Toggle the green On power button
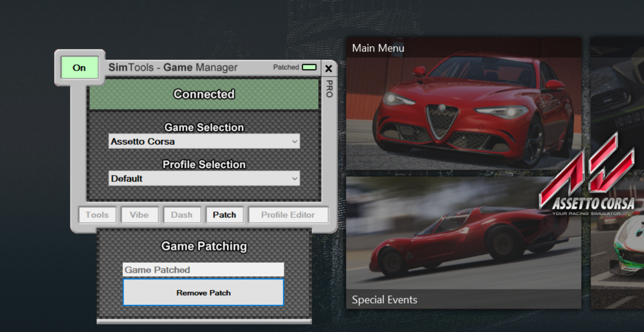The width and height of the screenshot is (644, 332). coord(79,67)
